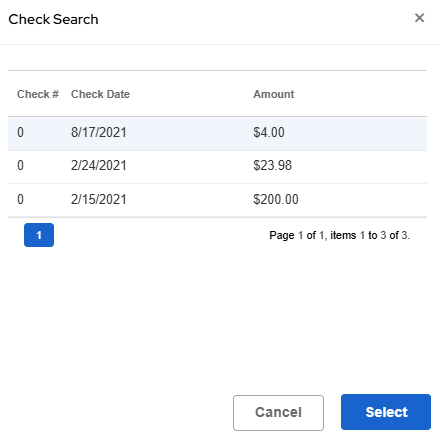Click the $23.98 amount cell

click(x=272, y=165)
